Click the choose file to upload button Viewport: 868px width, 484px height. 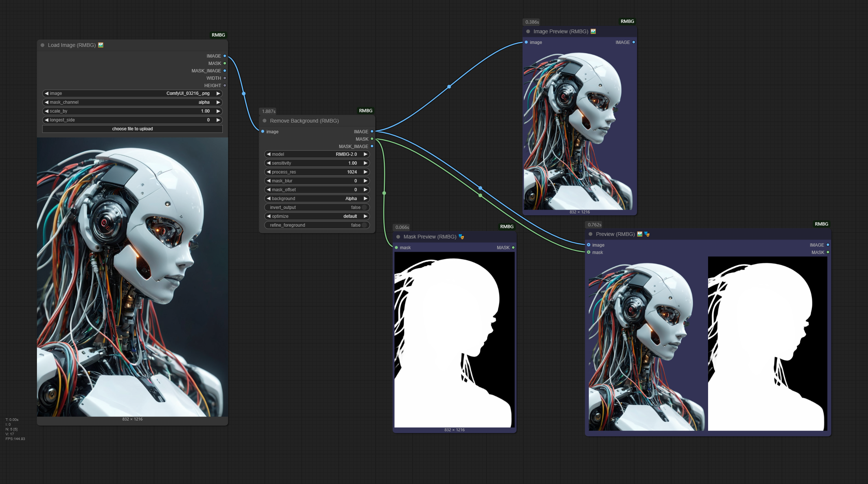coord(133,129)
